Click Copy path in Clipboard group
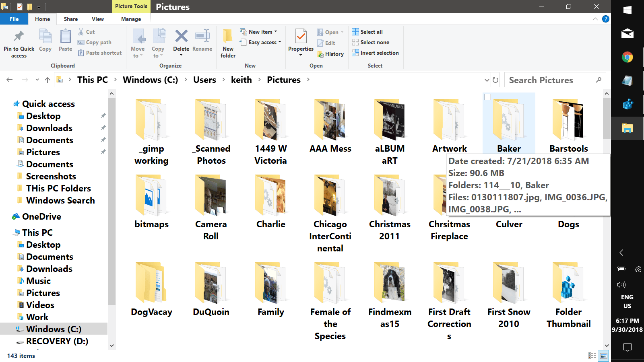This screenshot has height=362, width=644. 95,42
